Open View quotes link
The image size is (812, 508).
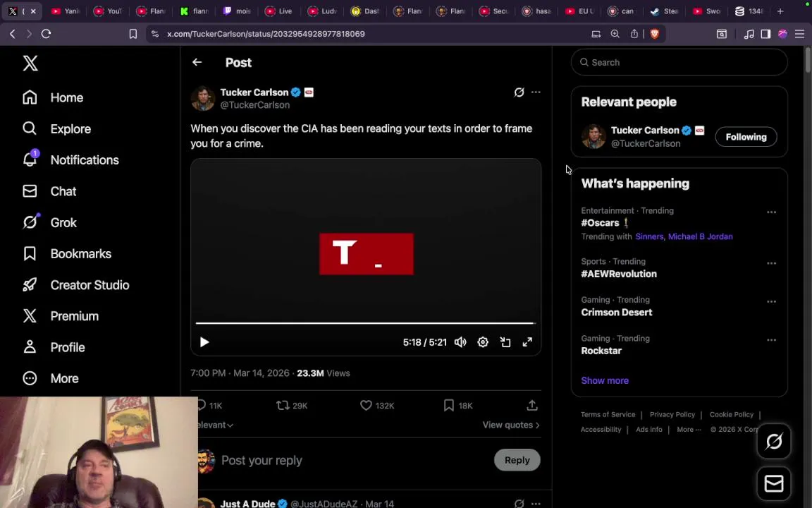[511, 425]
